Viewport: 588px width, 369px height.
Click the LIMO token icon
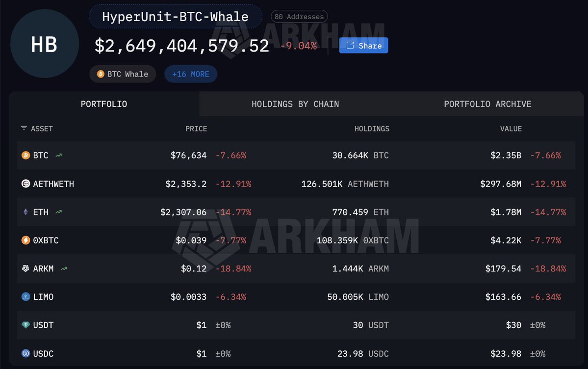pos(26,297)
